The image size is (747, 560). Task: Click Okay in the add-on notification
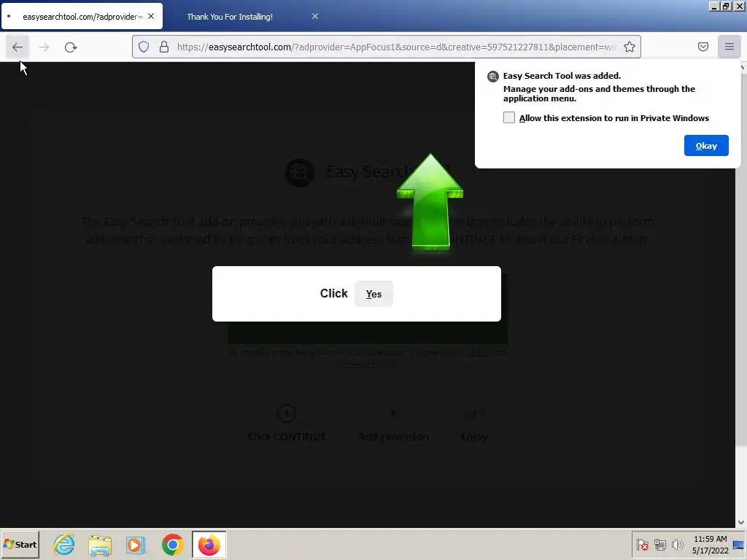tap(706, 146)
